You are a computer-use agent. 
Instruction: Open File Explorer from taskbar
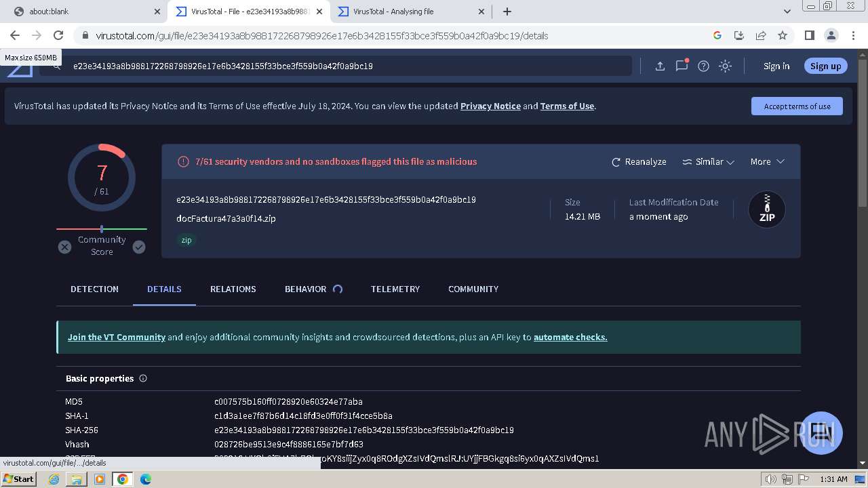pos(77,479)
